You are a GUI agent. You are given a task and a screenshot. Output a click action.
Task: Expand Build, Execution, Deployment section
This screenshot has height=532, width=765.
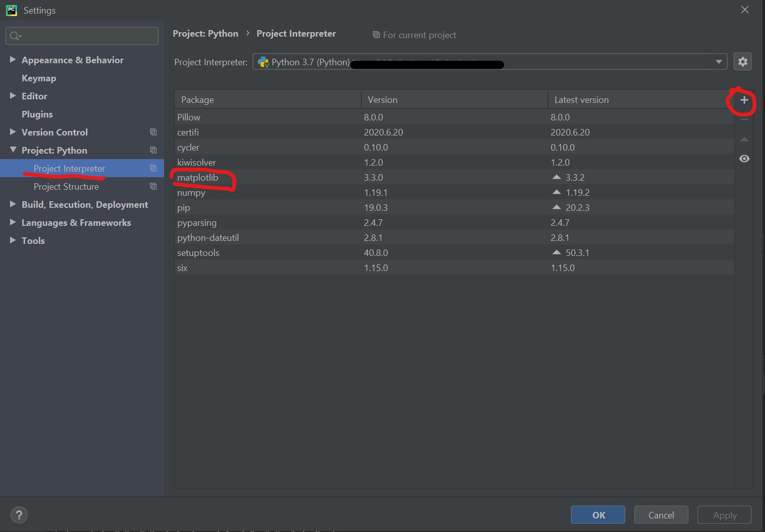[x=13, y=204]
